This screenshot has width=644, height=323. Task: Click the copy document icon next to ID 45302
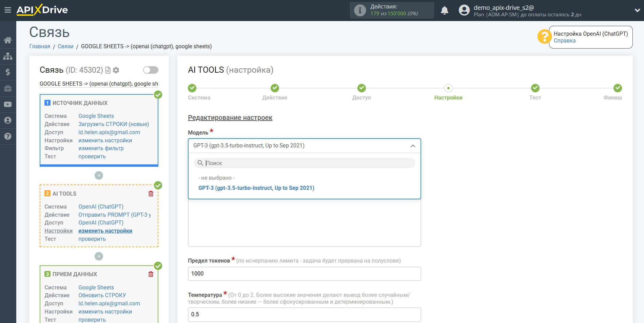point(108,70)
